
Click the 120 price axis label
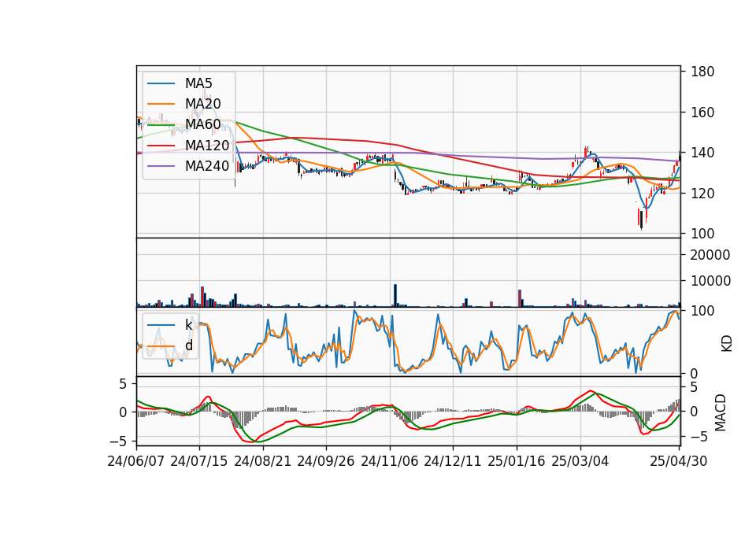point(702,194)
